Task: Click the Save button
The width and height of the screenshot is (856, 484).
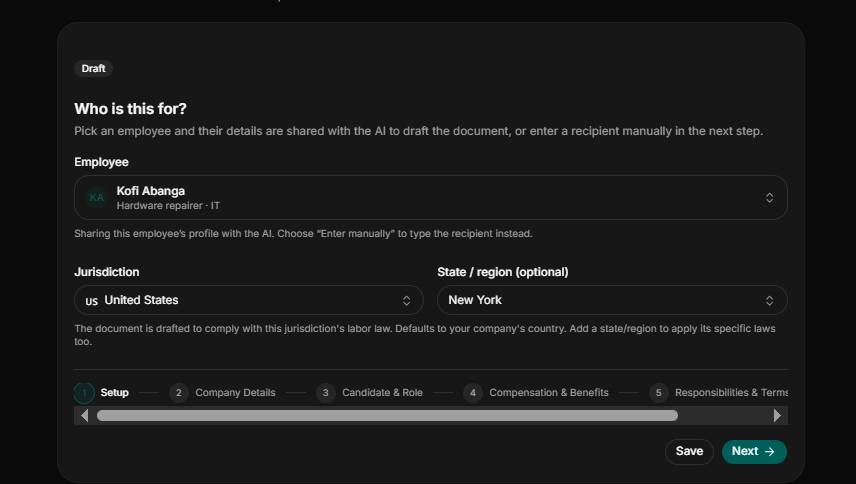Action: (689, 452)
